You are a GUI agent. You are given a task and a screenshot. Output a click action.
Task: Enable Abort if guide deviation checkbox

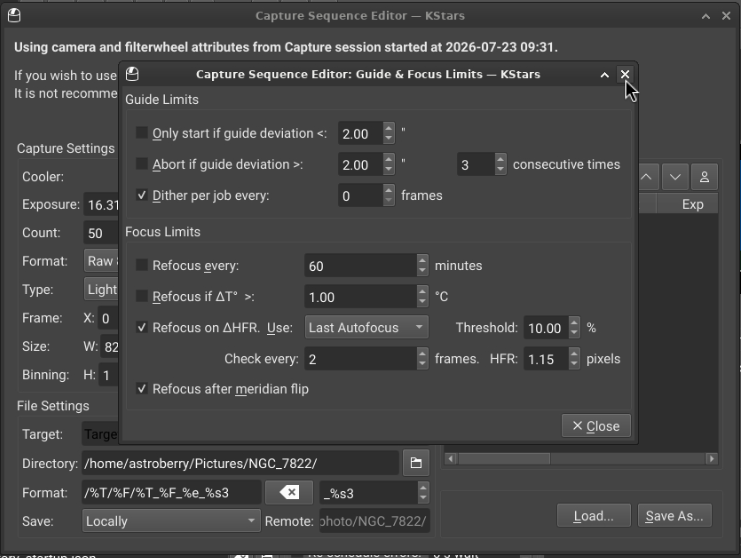click(x=142, y=164)
